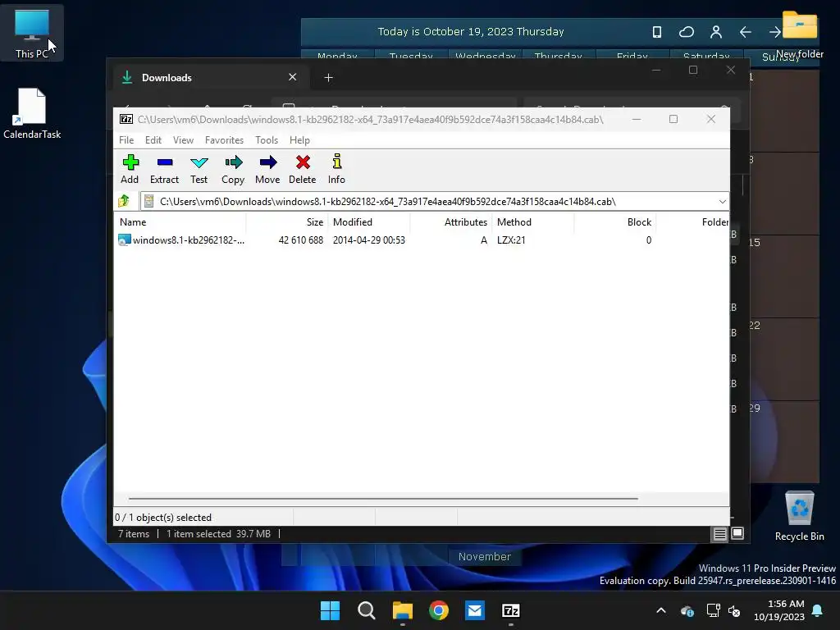The image size is (840, 630).
Task: Show hidden system tray icons
Action: click(x=661, y=610)
